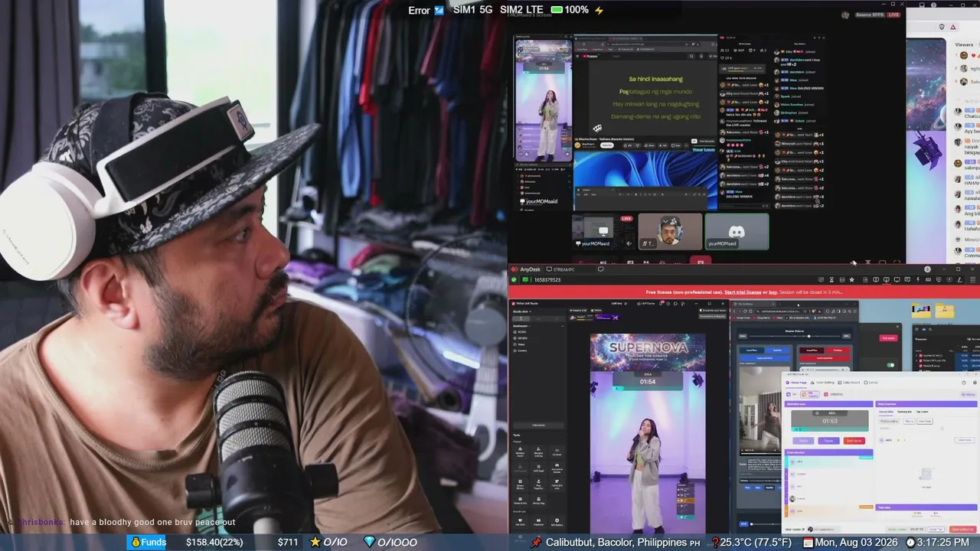980x551 pixels.
Task: Click the YouTube search icon in shared stream
Action: pyautogui.click(x=692, y=56)
